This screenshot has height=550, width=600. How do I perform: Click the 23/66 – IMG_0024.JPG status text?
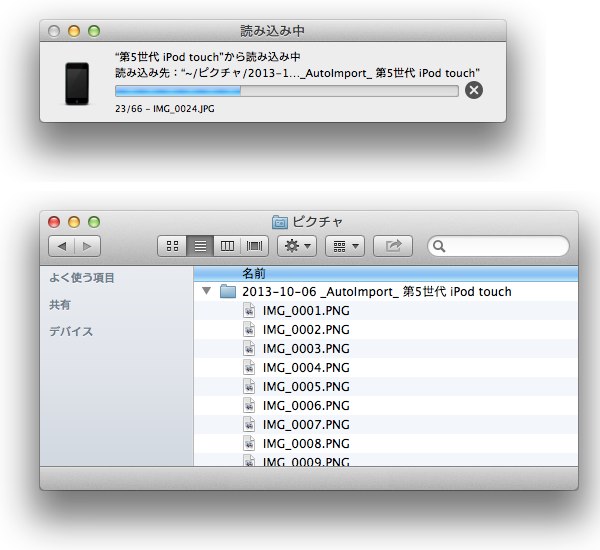coord(165,109)
